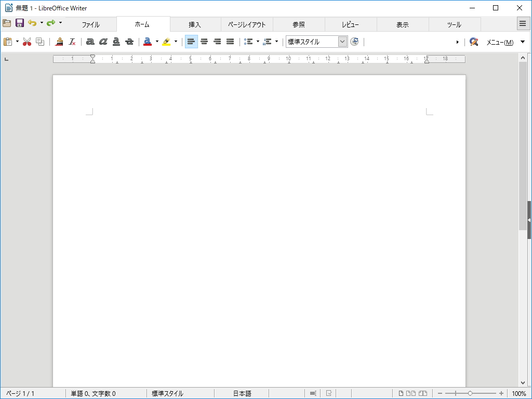The image size is (532, 399).
Task: Center align the paragraph
Action: point(204,42)
